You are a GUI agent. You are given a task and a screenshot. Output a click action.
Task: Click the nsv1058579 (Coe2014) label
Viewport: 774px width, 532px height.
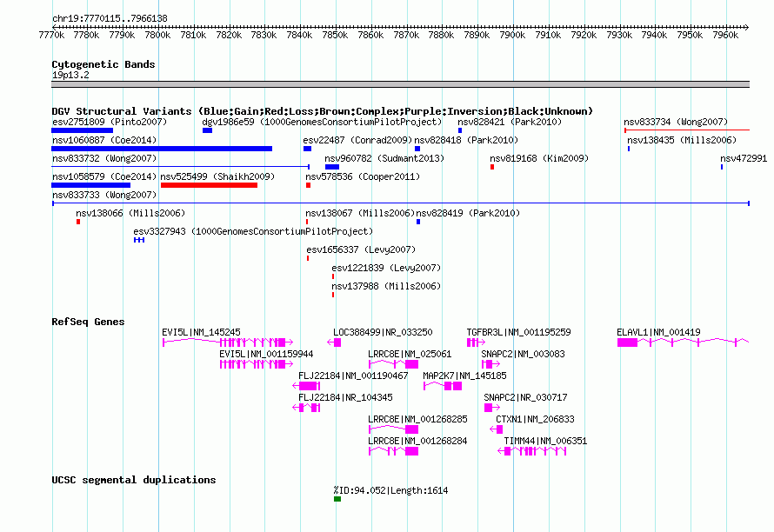coord(104,176)
